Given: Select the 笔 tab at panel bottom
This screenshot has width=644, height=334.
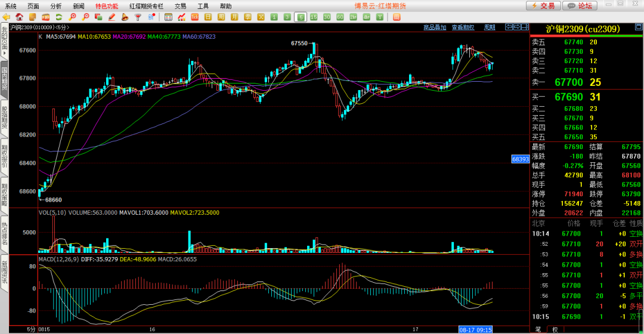Looking at the screenshot, I should (538, 329).
